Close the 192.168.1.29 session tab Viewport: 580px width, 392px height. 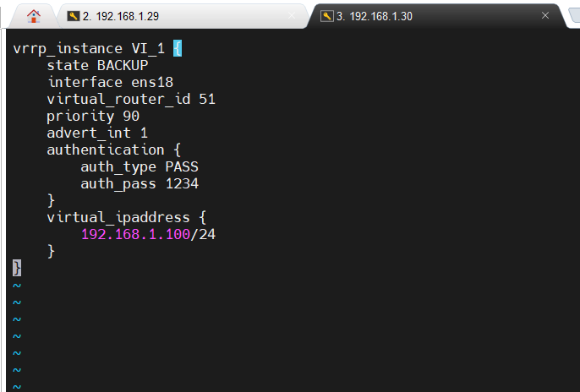click(x=292, y=16)
